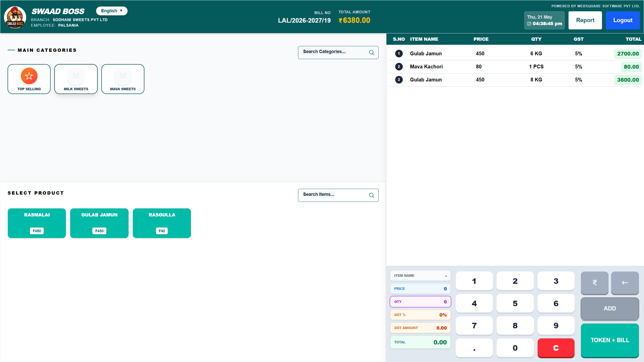Open the Milk Sweets category
Screen dimensions: 644x362
click(76, 79)
